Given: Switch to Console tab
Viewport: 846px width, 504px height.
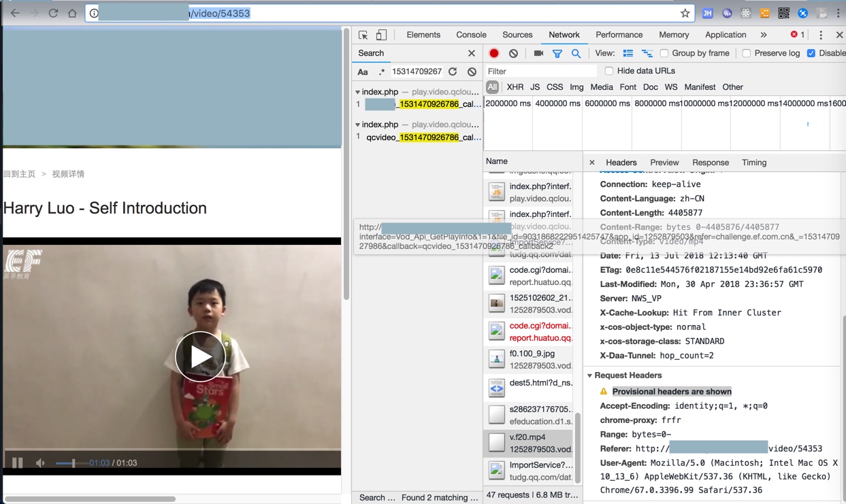Looking at the screenshot, I should (x=471, y=35).
